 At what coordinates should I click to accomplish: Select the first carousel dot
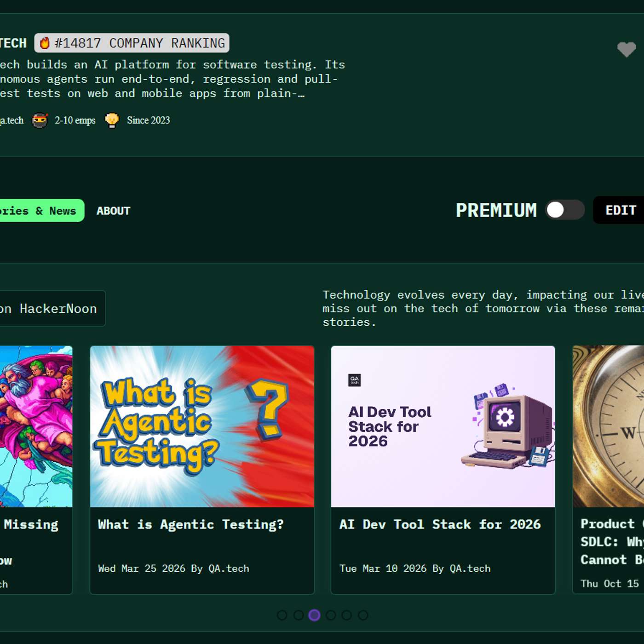click(282, 615)
